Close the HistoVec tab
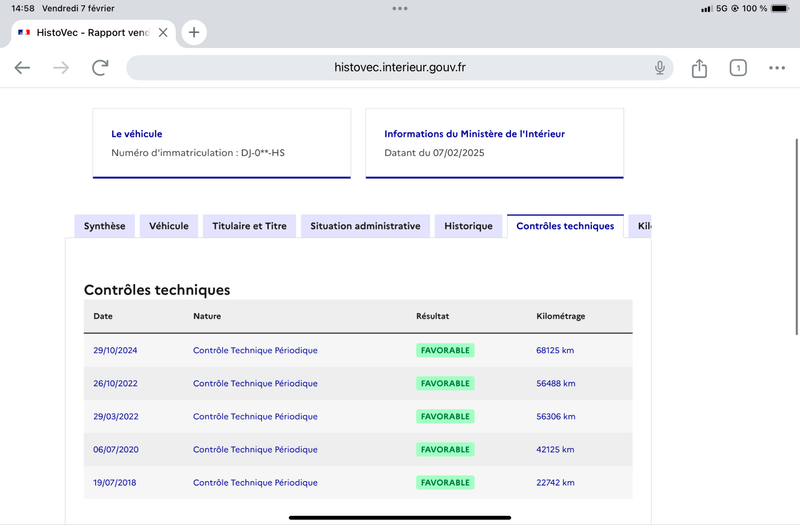Image resolution: width=800 pixels, height=525 pixels. (163, 33)
